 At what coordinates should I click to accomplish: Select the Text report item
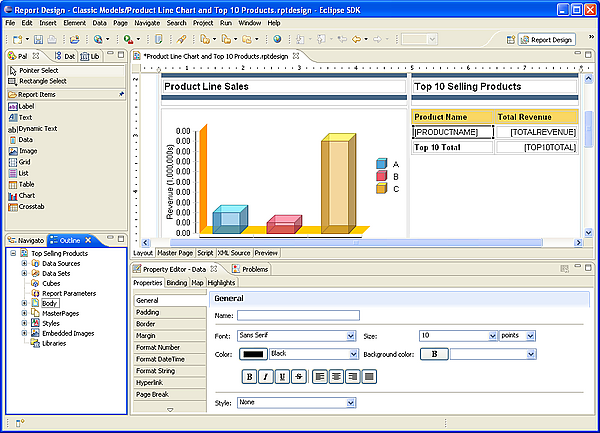point(20,117)
